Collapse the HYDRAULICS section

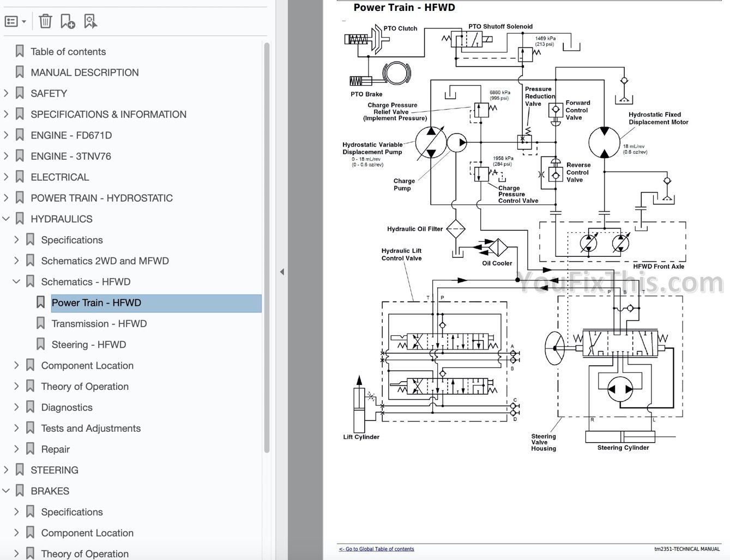pos(6,218)
